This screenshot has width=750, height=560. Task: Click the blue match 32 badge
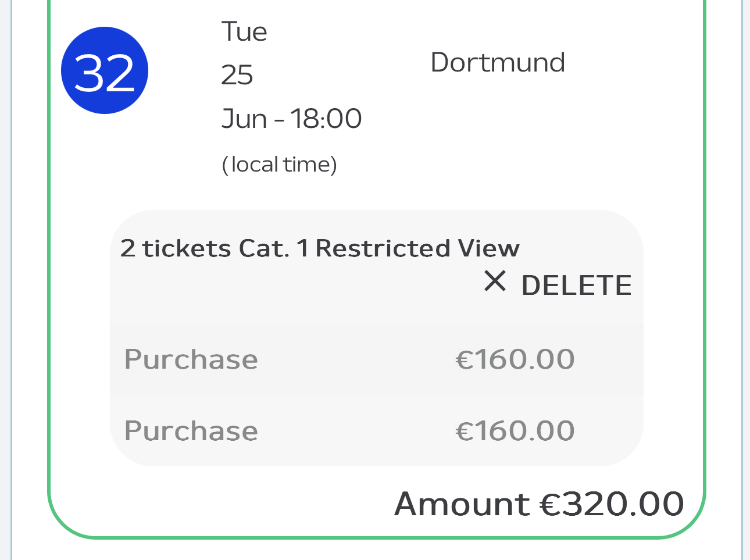tap(105, 70)
